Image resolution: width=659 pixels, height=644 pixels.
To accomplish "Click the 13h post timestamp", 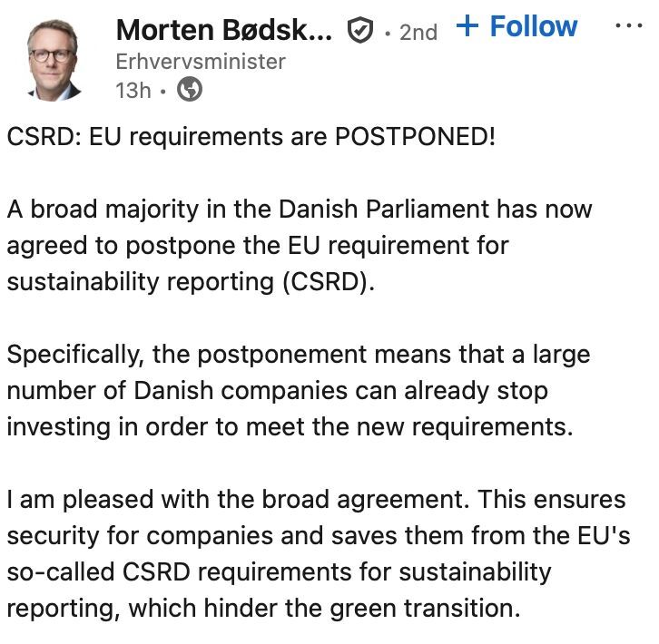I will (133, 91).
